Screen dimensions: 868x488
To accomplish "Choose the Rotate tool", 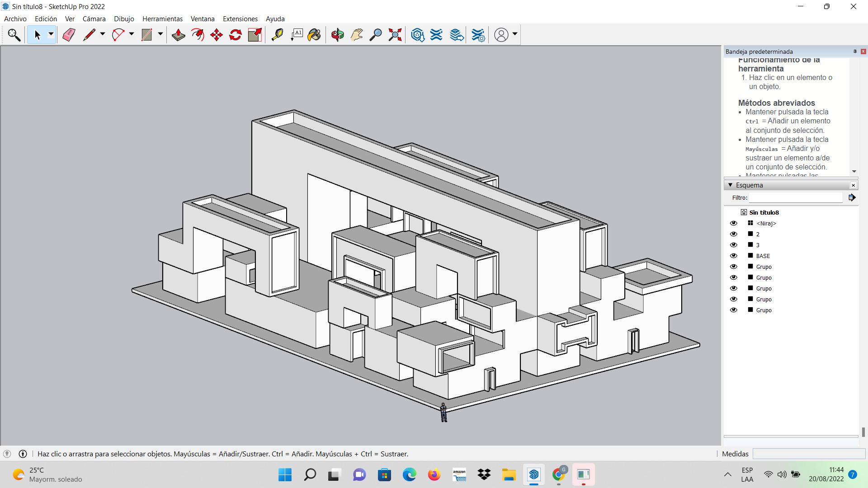I will [x=236, y=35].
